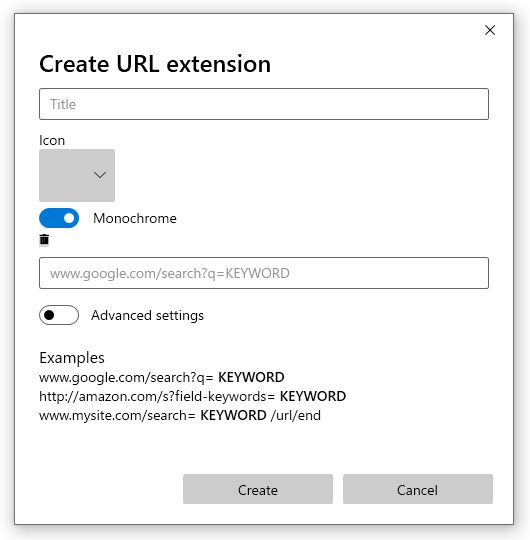Viewport: 530px width, 540px height.
Task: Click the Create URL extension heading
Action: tap(155, 64)
